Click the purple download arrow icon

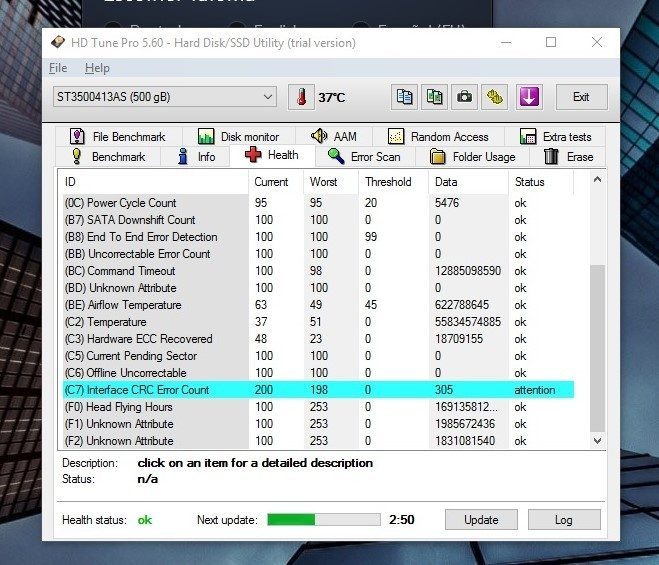click(529, 97)
